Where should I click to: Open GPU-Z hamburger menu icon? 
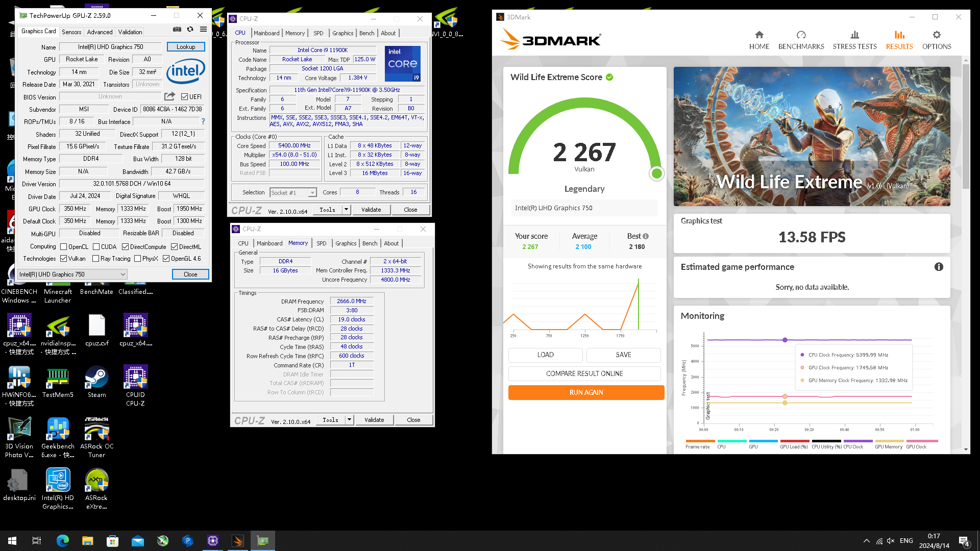pos(203,30)
